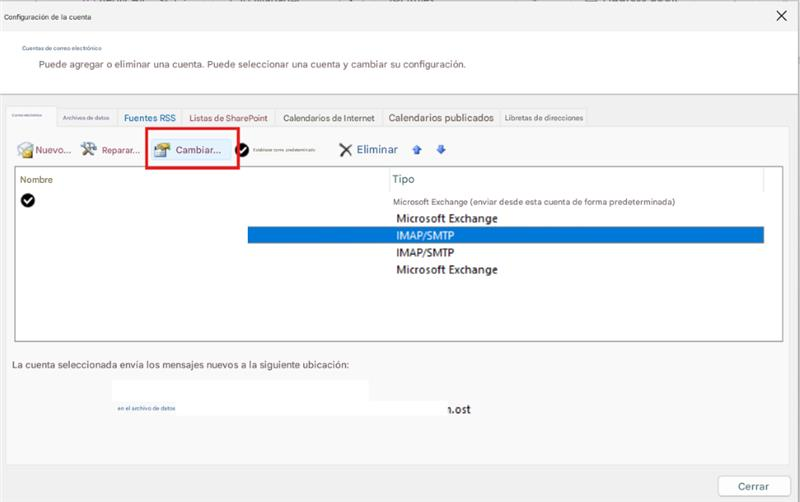Open the Fuentes RSS tab

(149, 118)
